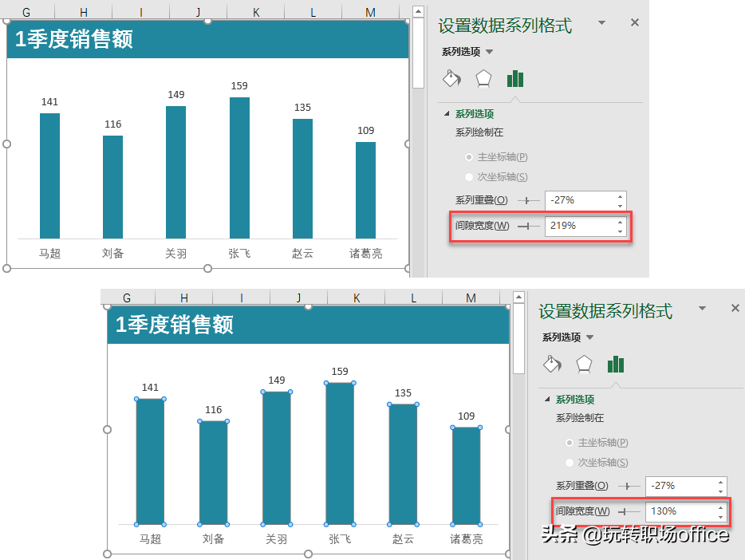Increase 219% gap width with up arrow
The height and width of the screenshot is (560, 745).
point(620,222)
